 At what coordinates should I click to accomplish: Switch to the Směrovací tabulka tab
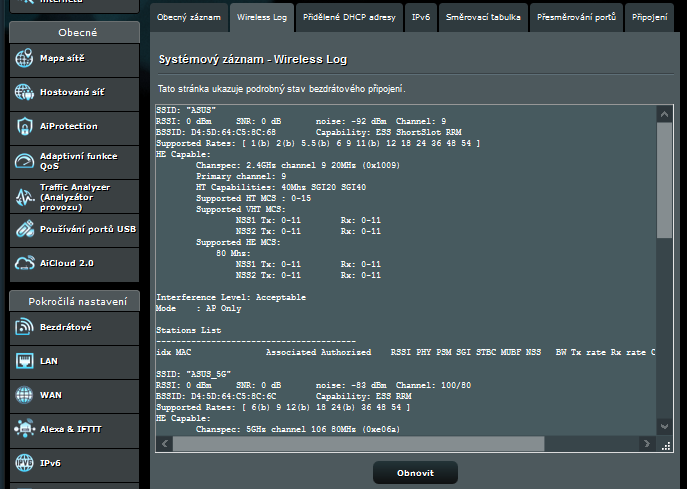pyautogui.click(x=482, y=18)
